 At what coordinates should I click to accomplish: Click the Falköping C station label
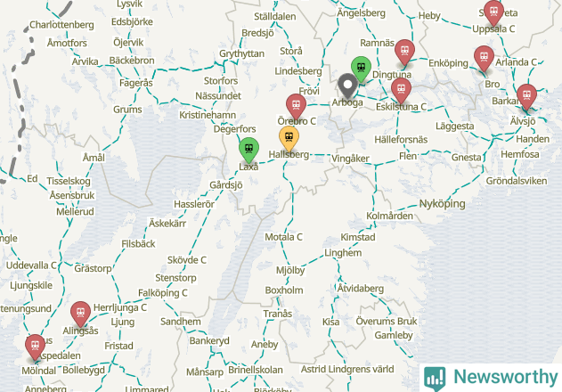(163, 293)
